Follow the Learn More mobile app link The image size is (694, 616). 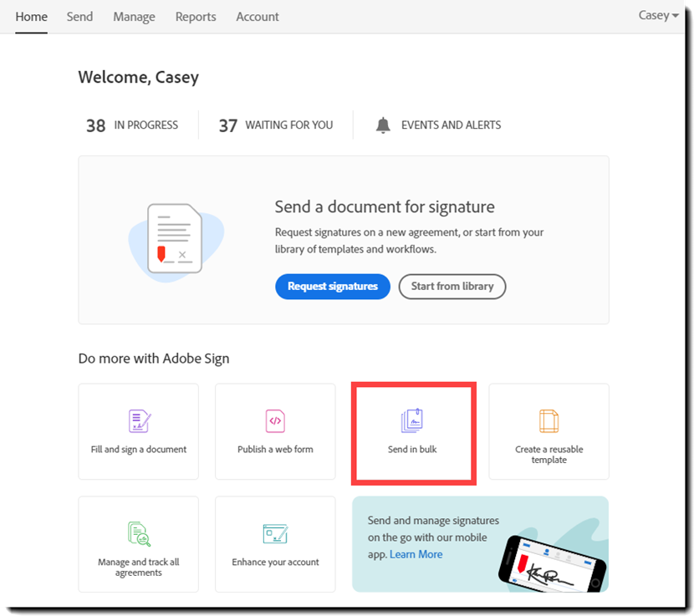point(416,554)
